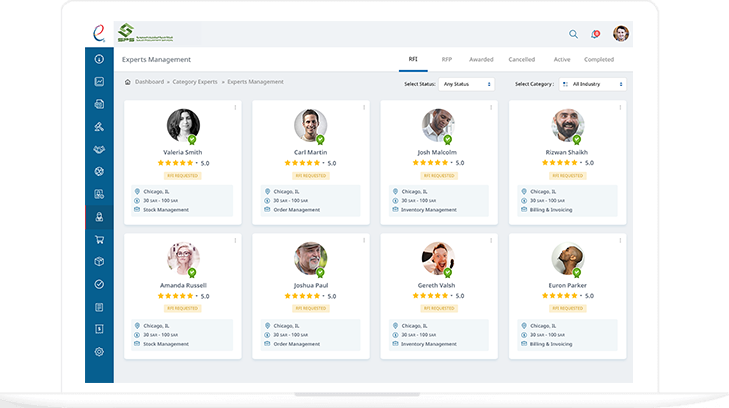Open the auction gavel sidebar icon

(x=99, y=126)
